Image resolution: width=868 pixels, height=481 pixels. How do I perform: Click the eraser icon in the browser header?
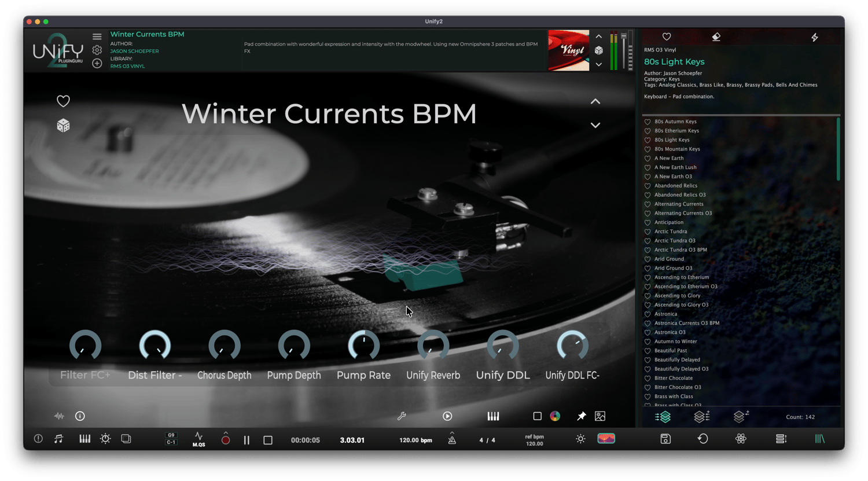click(716, 37)
